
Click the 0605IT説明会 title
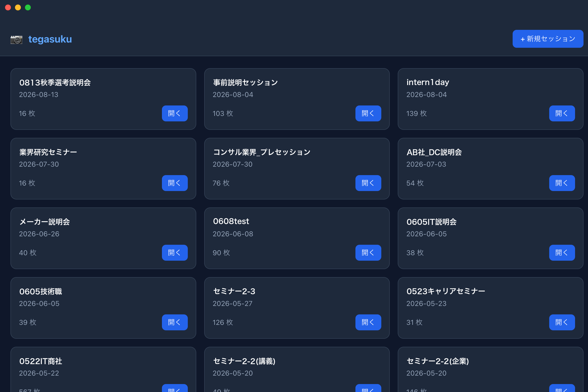tap(431, 222)
